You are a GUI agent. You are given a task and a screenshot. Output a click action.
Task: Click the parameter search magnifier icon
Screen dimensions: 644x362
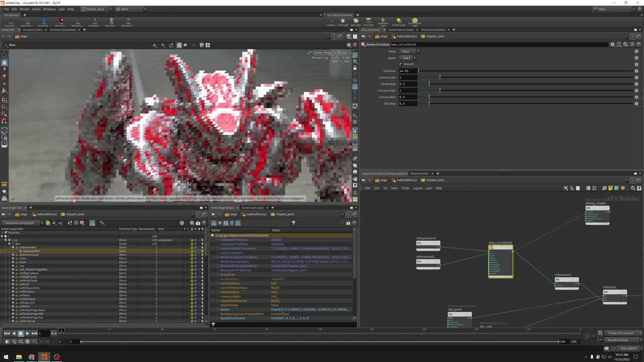pos(625,44)
